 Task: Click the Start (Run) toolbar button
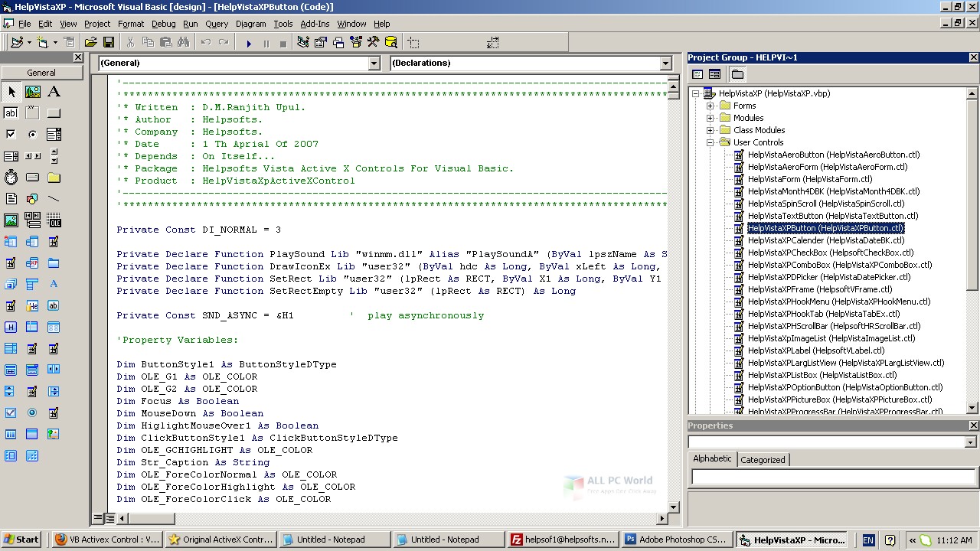[x=249, y=43]
